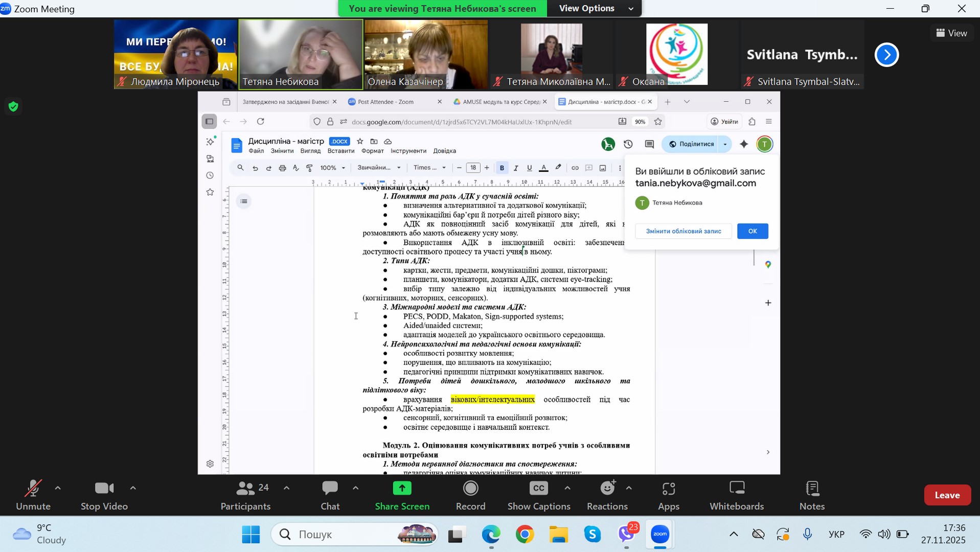Open Google Chrome from the taskbar

coord(525,534)
